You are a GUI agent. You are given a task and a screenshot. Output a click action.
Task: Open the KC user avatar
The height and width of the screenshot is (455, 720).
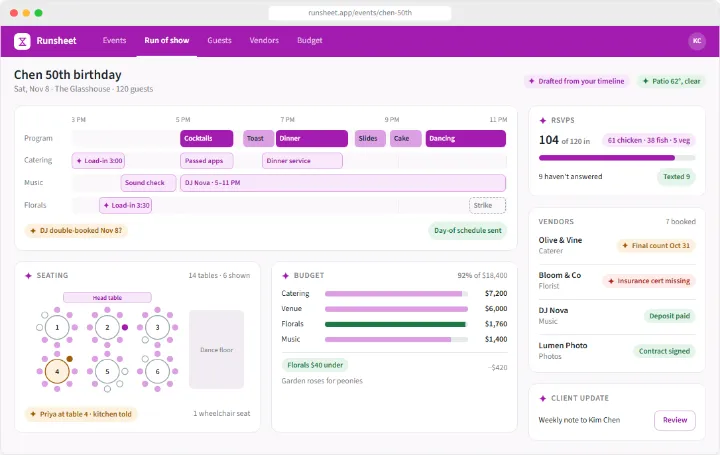tap(697, 41)
